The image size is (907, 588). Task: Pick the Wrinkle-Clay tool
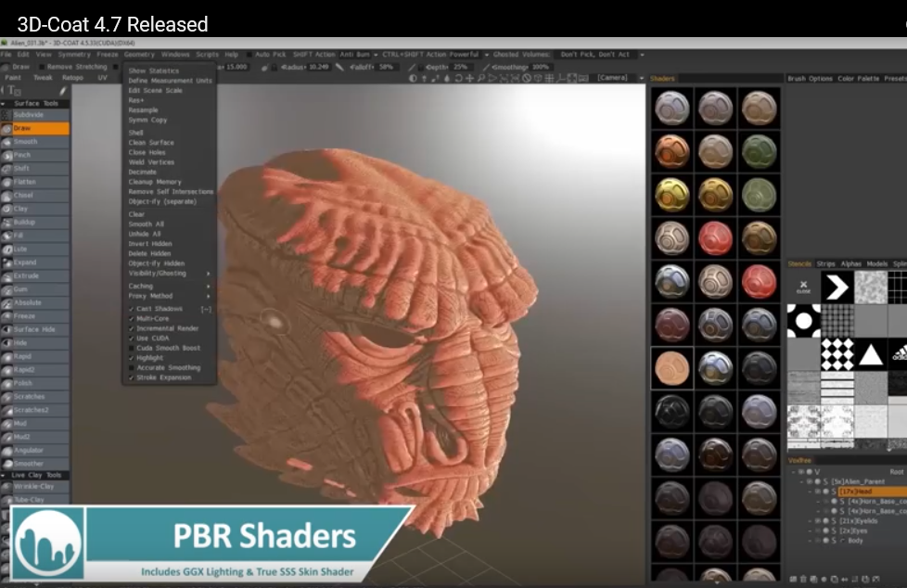(x=35, y=487)
